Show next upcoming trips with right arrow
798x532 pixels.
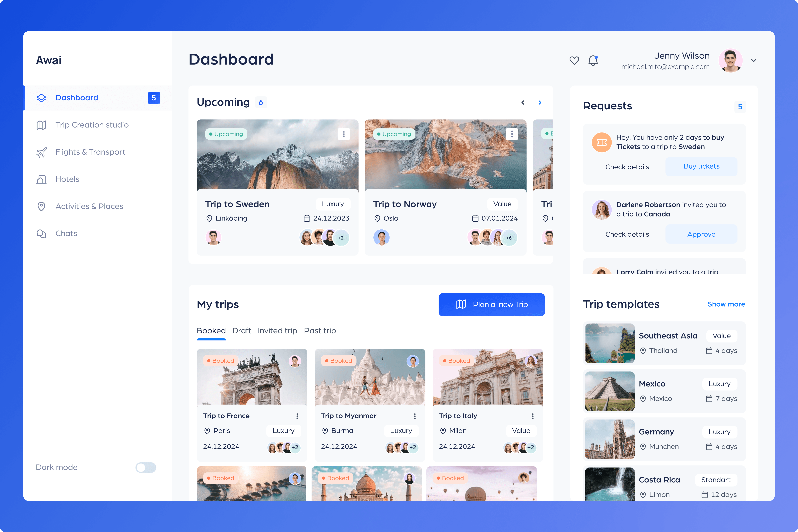[x=540, y=102]
